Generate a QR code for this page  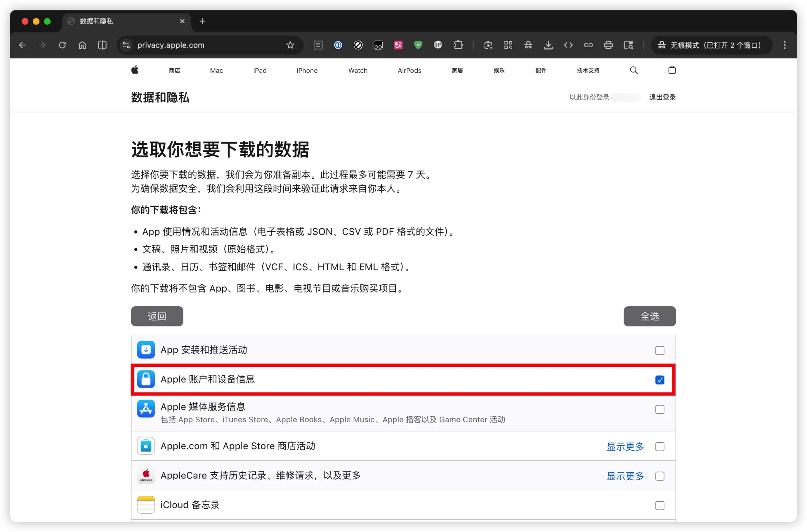508,45
